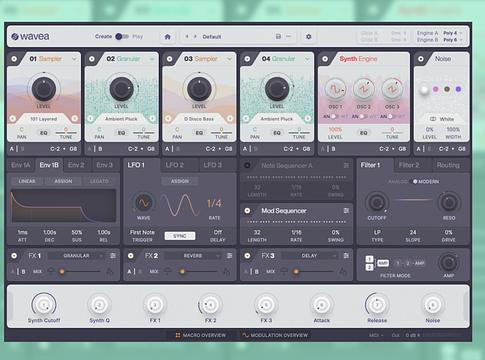
Task: Adjust the FX 1 MIX slider
Action: point(79,271)
